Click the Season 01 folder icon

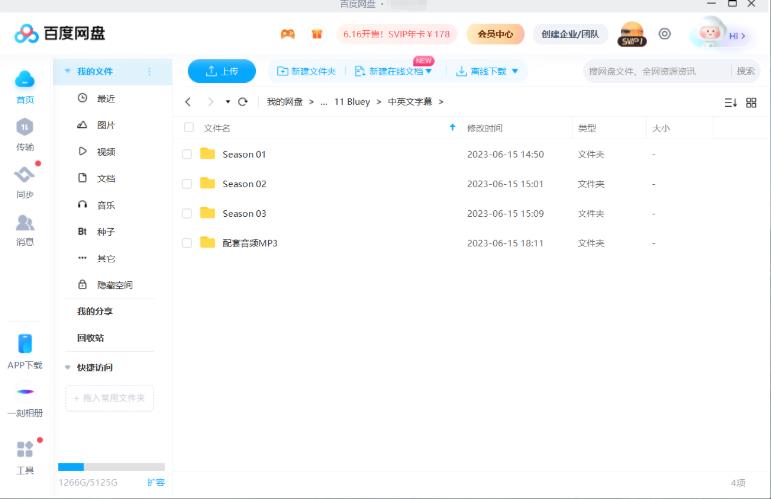(x=208, y=154)
